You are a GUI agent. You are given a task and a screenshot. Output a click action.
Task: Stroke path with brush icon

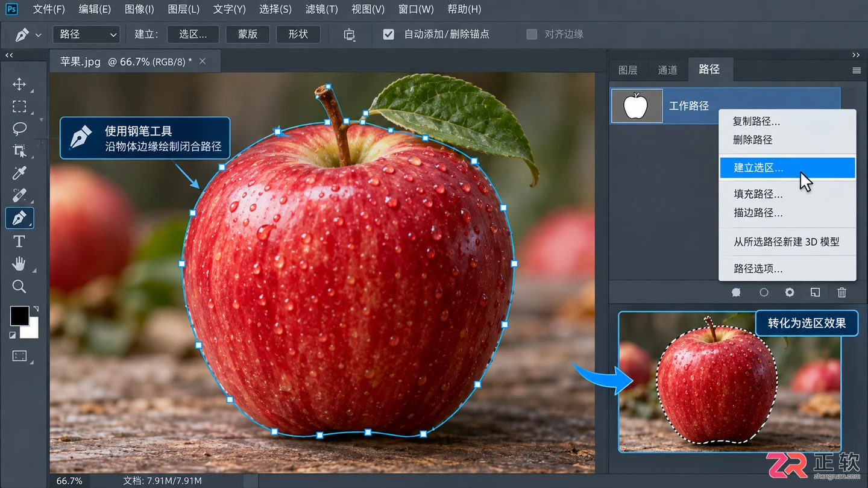(764, 292)
